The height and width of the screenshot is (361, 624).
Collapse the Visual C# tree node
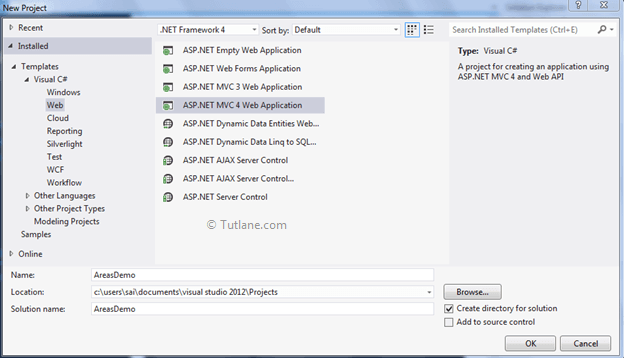[x=27, y=80]
